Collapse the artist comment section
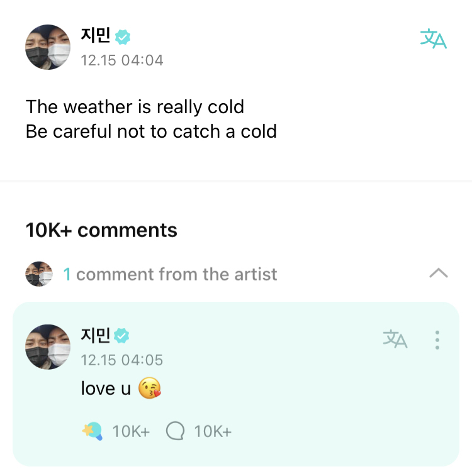The width and height of the screenshot is (472, 476). (438, 274)
